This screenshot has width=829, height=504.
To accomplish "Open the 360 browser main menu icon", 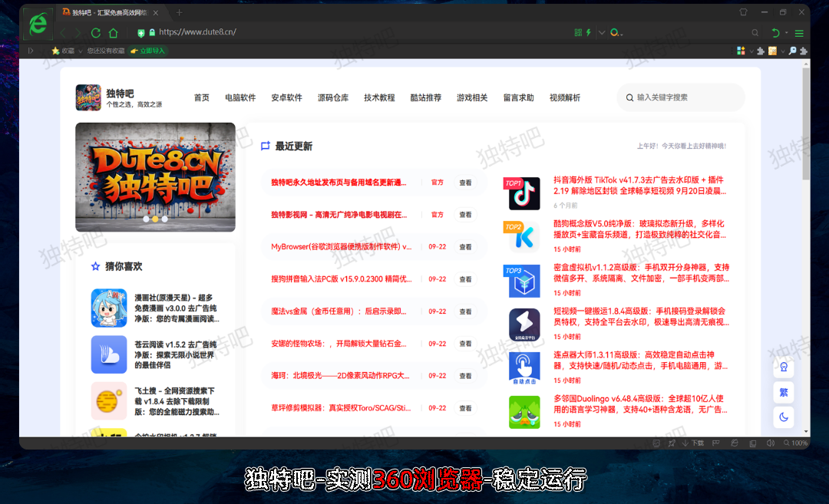I will pos(799,33).
